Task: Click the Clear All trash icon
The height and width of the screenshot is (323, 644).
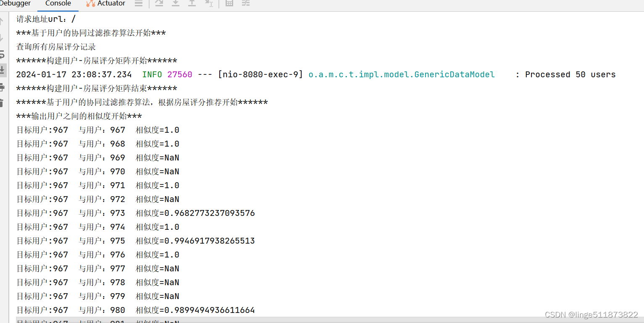Action: point(2,103)
